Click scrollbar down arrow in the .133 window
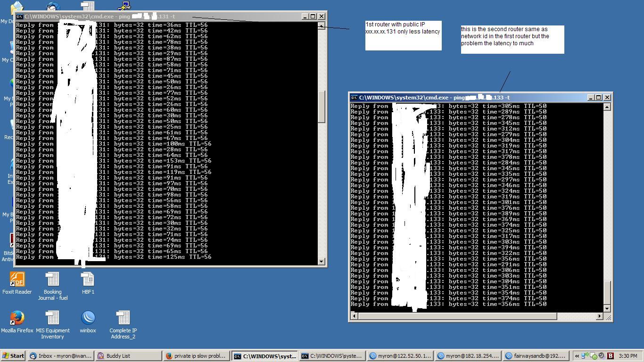The image size is (644, 362). click(607, 310)
